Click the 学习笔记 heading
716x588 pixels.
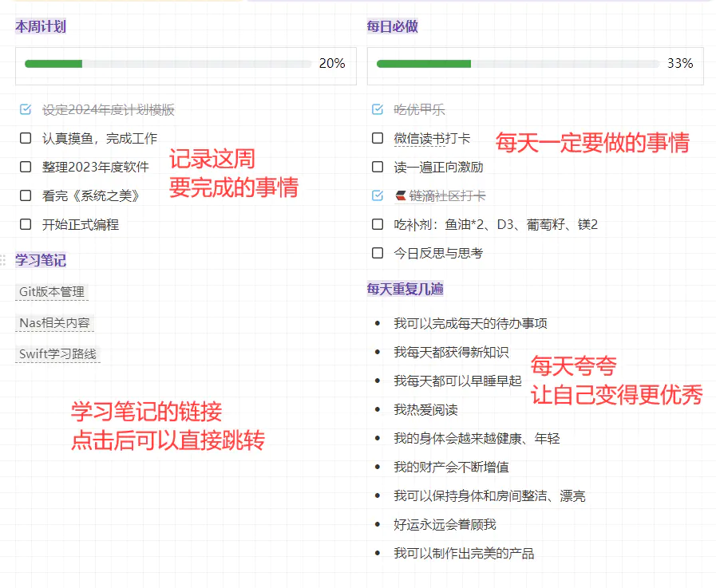pos(41,260)
